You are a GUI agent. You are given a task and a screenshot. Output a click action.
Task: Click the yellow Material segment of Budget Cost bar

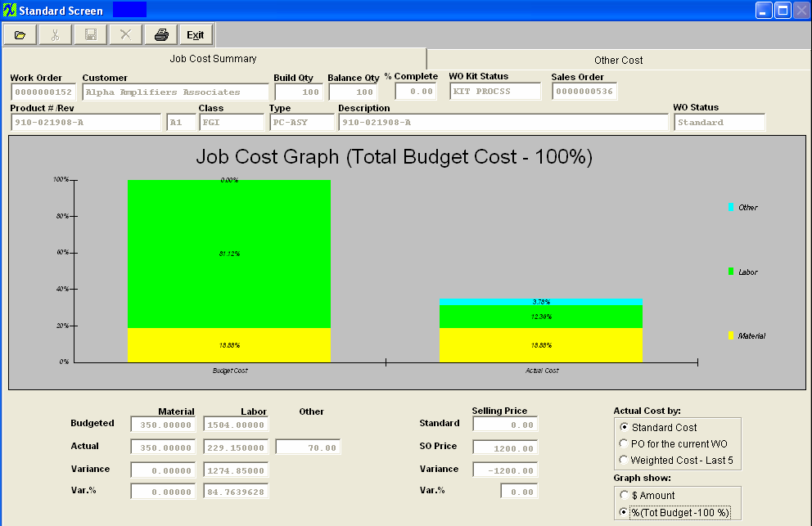tap(229, 344)
